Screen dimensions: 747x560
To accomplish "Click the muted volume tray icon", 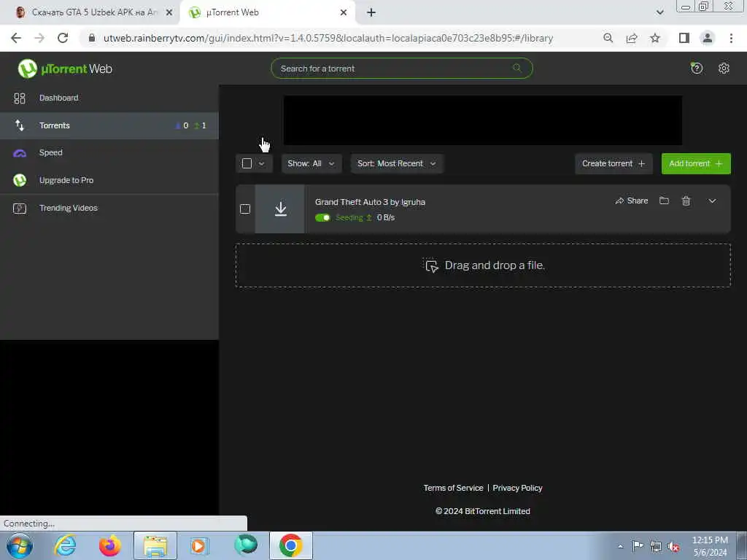I will coord(673,546).
